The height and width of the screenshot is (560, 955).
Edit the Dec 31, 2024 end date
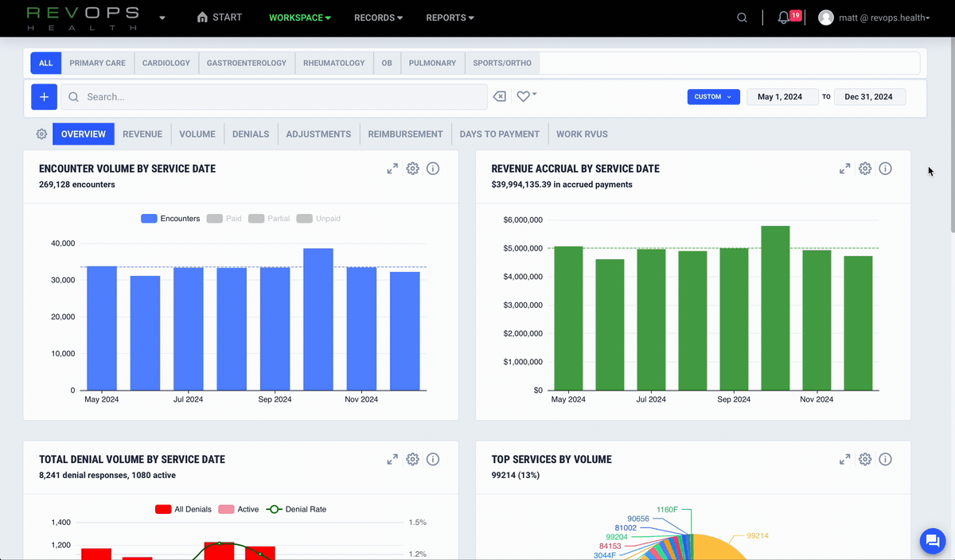point(868,97)
